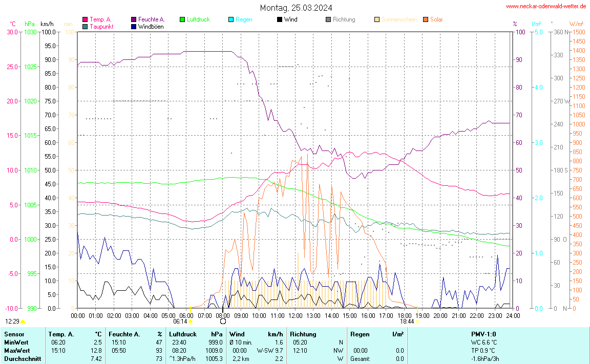Click the Richtung legend label
The image size is (590, 364).
pyautogui.click(x=344, y=19)
